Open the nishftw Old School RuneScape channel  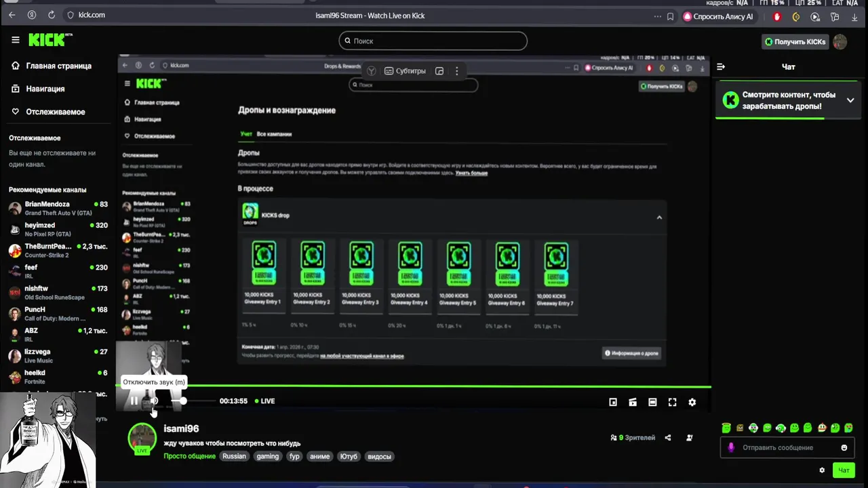pyautogui.click(x=57, y=292)
